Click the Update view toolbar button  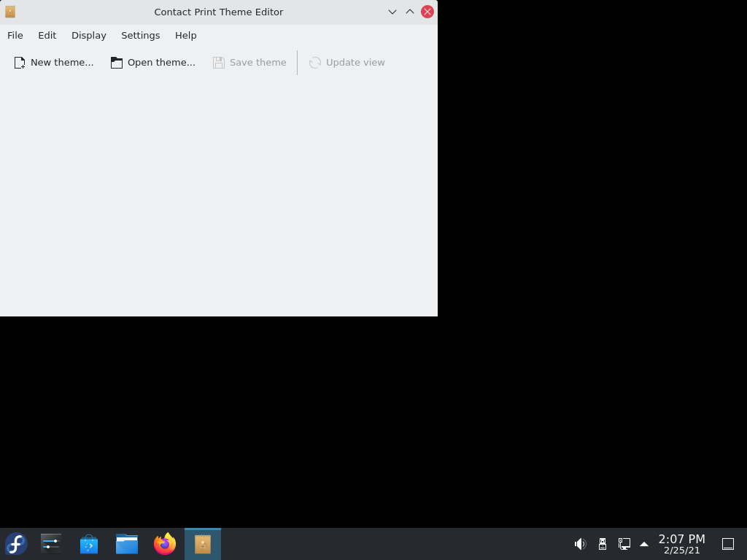(x=347, y=63)
